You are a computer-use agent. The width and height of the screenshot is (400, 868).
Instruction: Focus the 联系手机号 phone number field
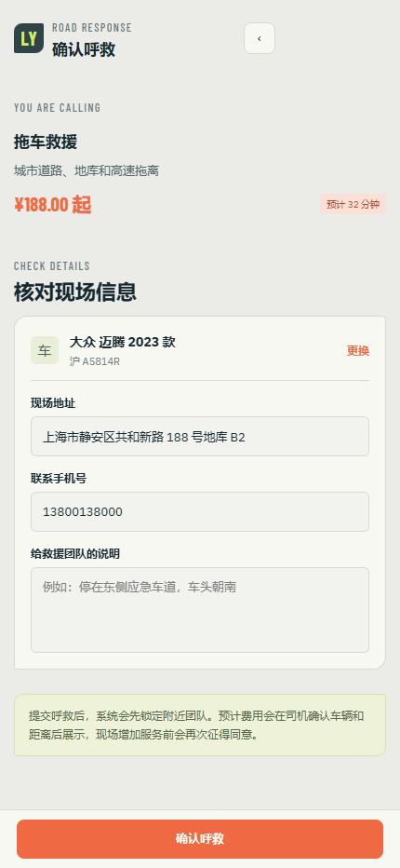point(200,512)
